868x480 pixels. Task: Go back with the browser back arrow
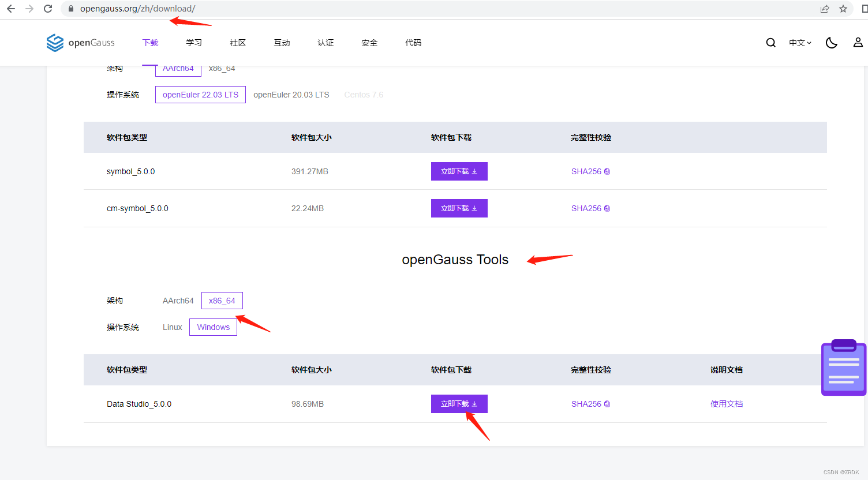(11, 9)
